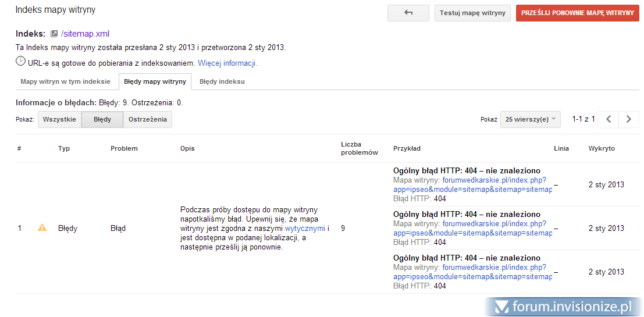
Task: Open first forumwedkarskie.pl sitemap URL example
Action: pyautogui.click(x=493, y=180)
